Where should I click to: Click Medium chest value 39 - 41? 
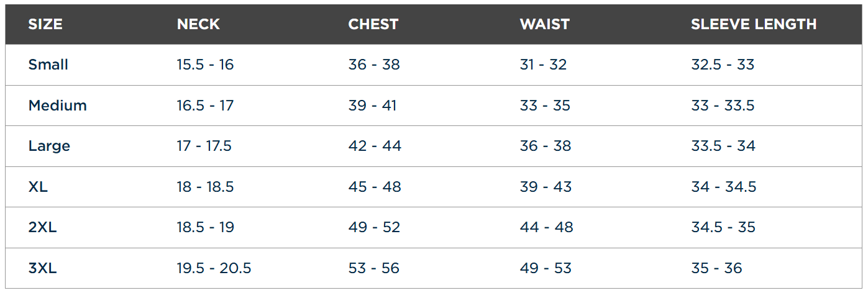(372, 106)
